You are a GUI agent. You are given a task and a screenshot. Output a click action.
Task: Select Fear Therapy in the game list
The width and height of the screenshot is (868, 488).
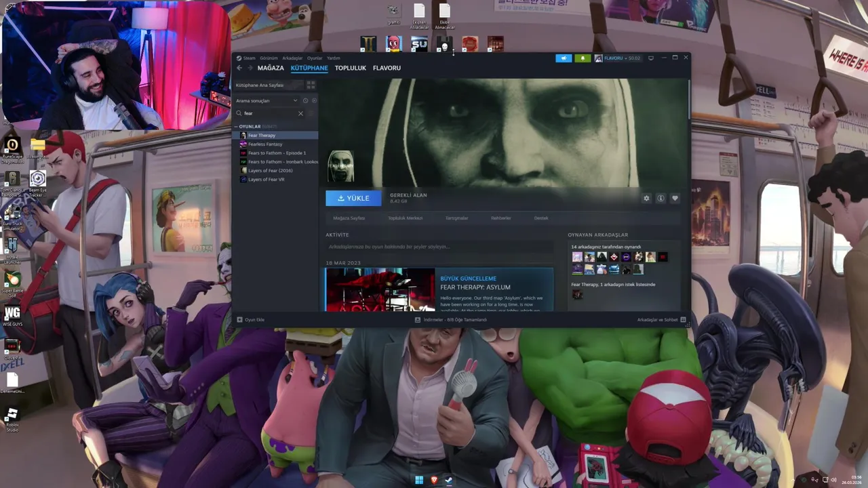pyautogui.click(x=275, y=136)
